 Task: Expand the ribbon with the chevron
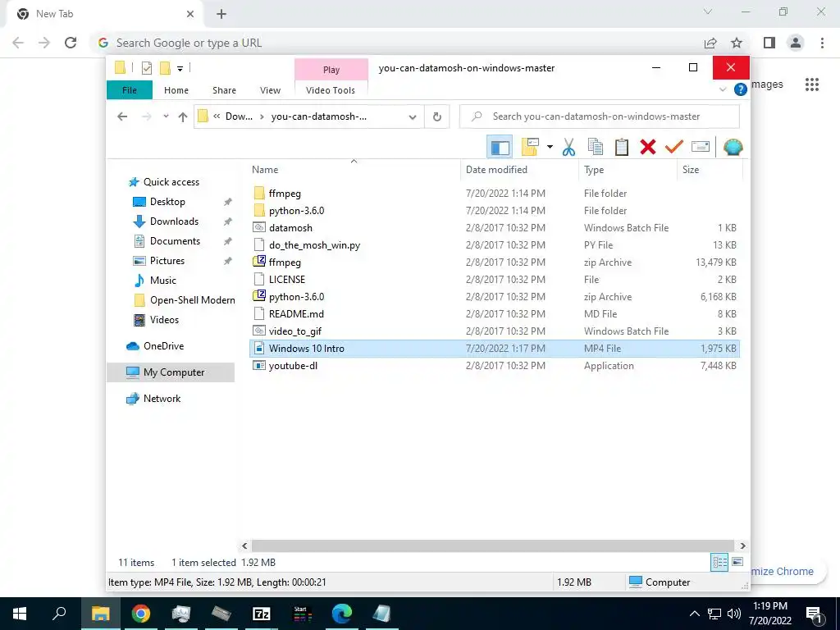(x=723, y=89)
